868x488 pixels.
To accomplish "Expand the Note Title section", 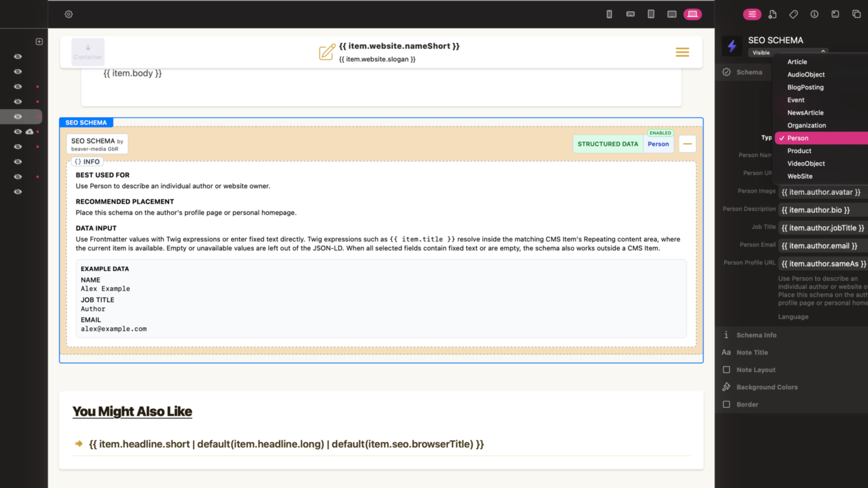I will pos(792,352).
